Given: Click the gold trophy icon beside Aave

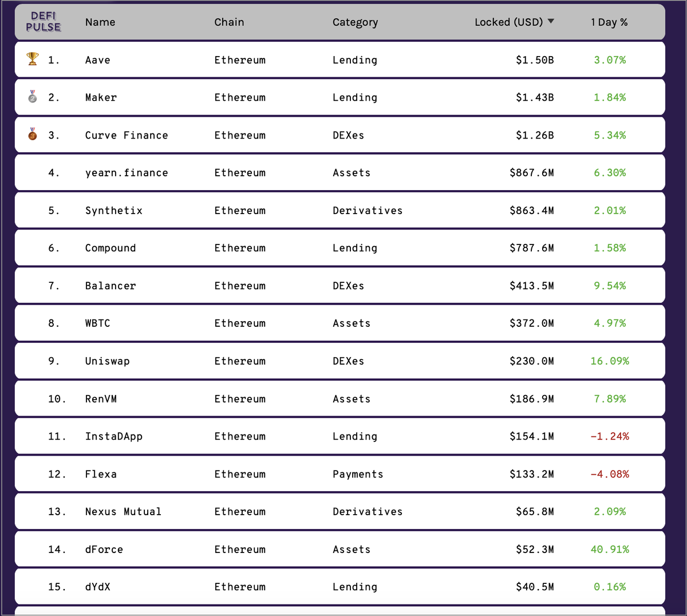Looking at the screenshot, I should [x=33, y=58].
